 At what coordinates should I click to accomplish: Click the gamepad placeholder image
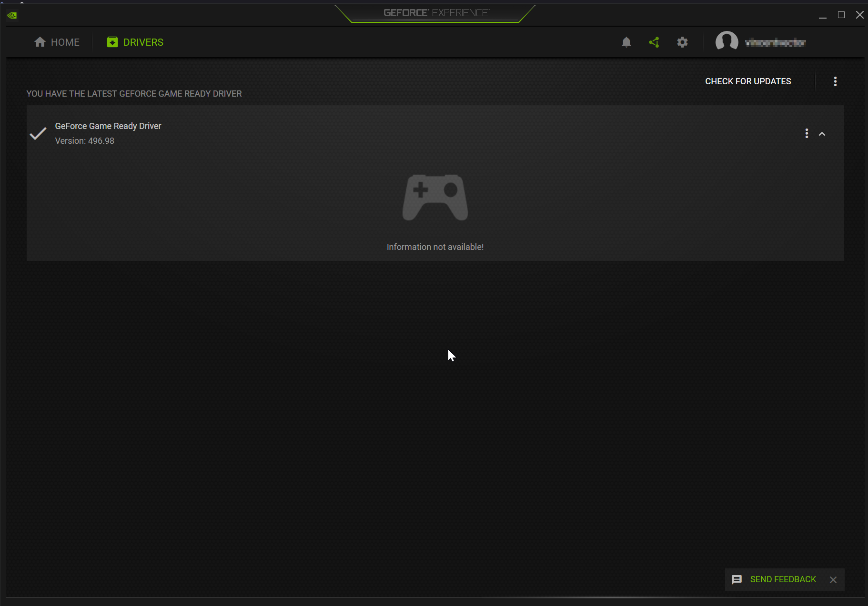coord(435,197)
